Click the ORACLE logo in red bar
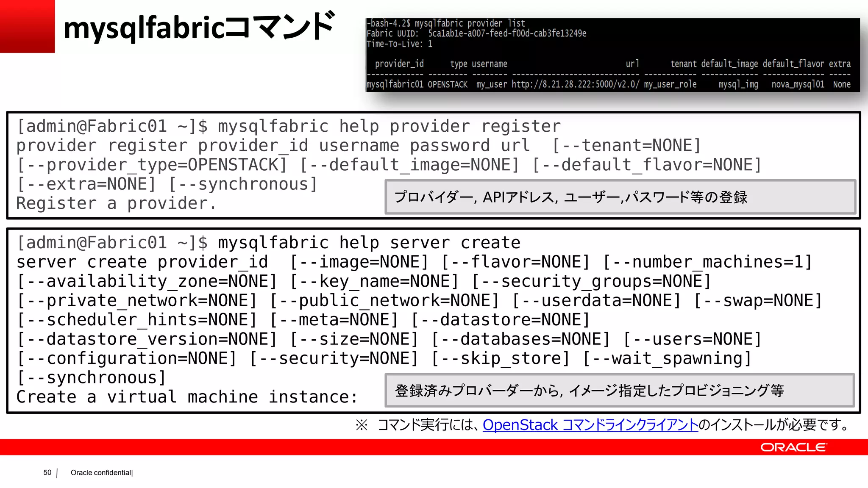868x488 pixels. tap(793, 447)
